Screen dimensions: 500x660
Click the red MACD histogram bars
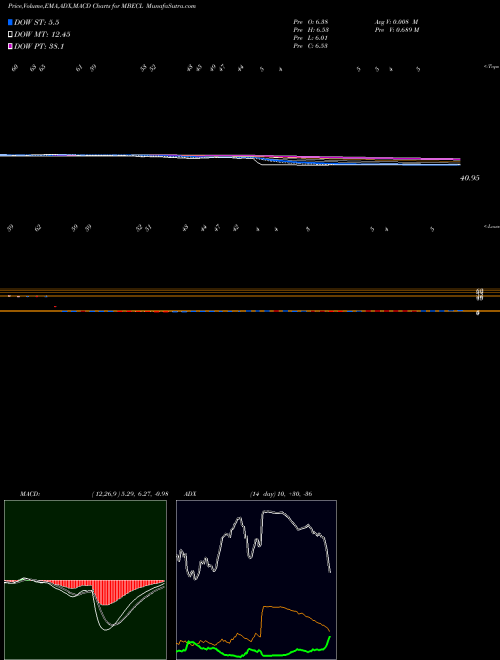click(x=107, y=591)
